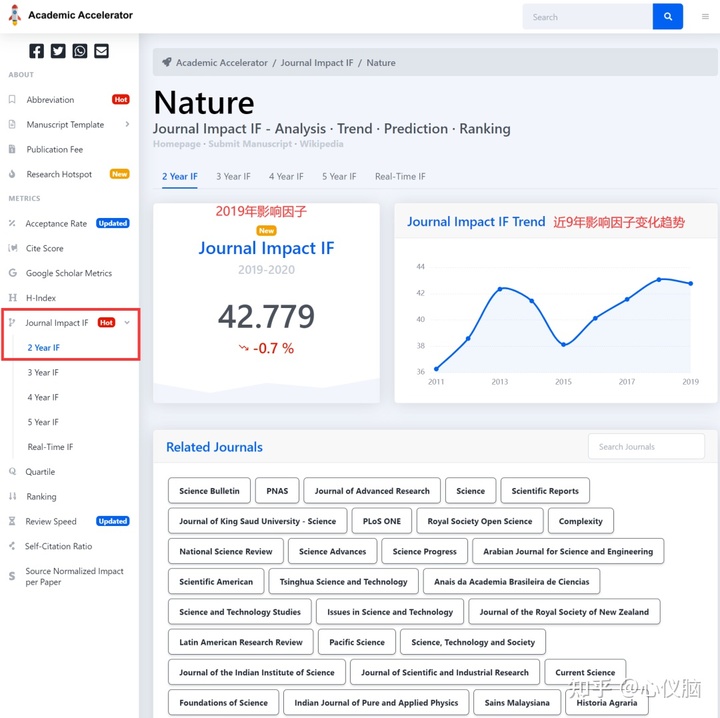Open the Complexity journal button
The height and width of the screenshot is (718, 720).
click(580, 521)
